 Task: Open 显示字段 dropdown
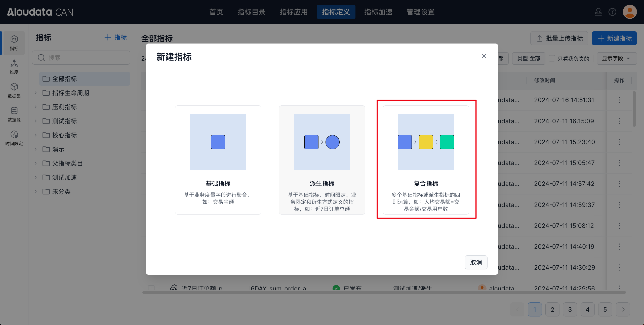[x=616, y=58]
